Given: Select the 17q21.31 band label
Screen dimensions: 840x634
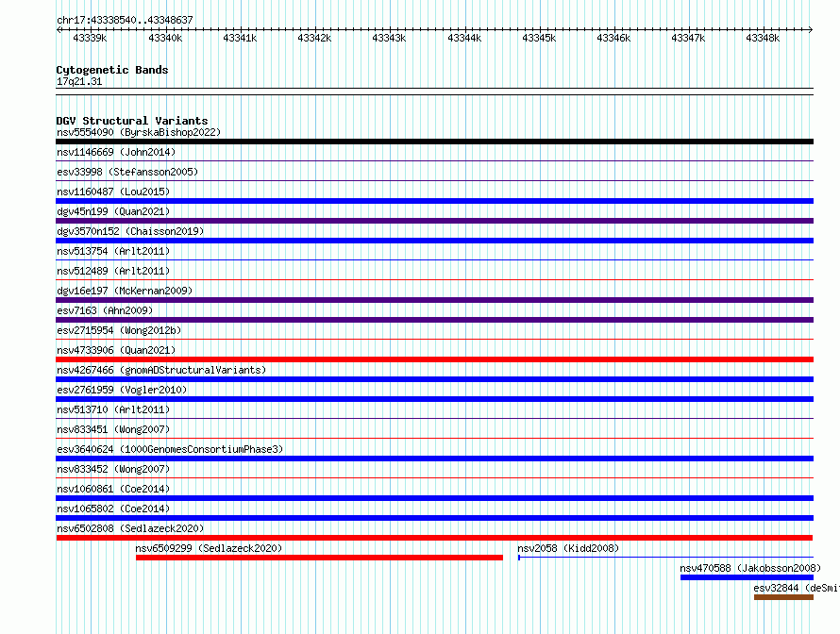Looking at the screenshot, I should [x=79, y=81].
